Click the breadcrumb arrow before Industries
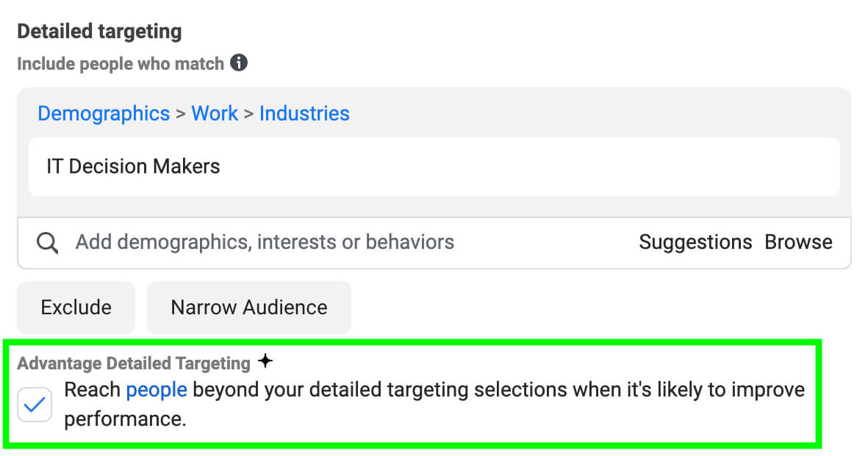868x456 pixels. 249,115
